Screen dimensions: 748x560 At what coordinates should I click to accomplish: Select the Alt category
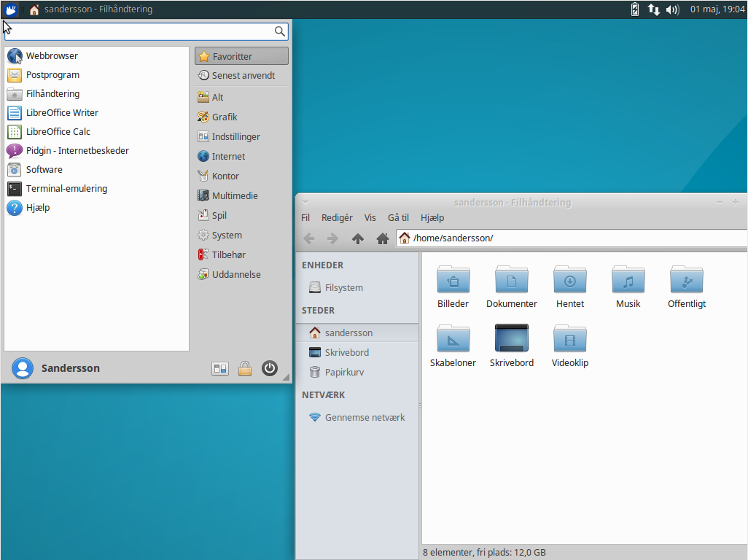[241, 97]
